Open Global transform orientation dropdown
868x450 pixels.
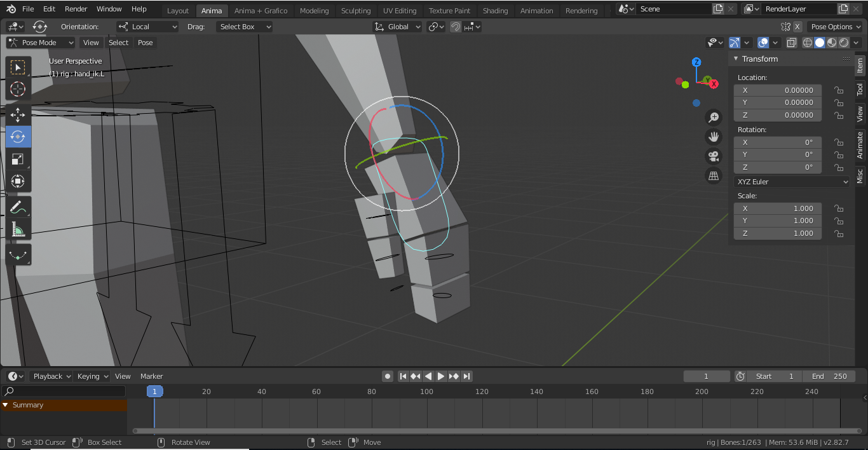point(397,27)
